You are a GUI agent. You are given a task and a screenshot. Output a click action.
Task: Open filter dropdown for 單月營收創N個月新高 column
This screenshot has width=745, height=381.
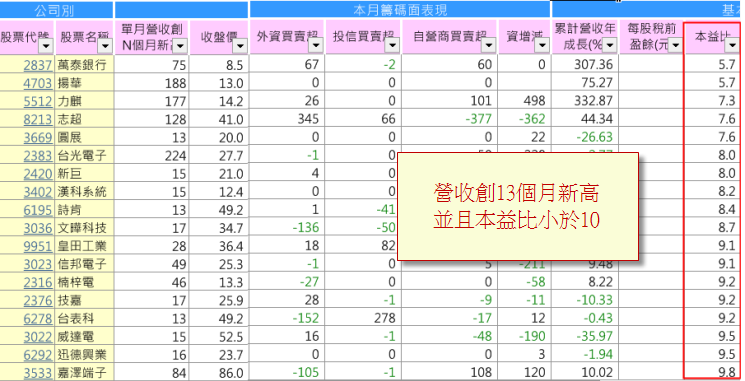(180, 46)
